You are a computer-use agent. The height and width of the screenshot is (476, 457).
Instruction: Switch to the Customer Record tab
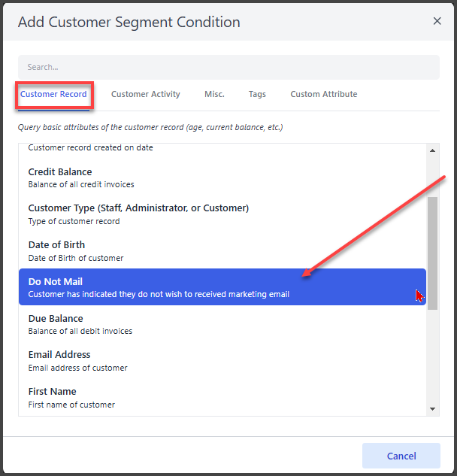pos(53,95)
